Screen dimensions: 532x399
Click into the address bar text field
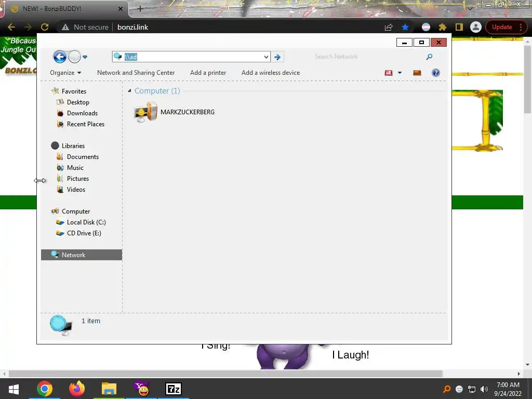coord(192,57)
